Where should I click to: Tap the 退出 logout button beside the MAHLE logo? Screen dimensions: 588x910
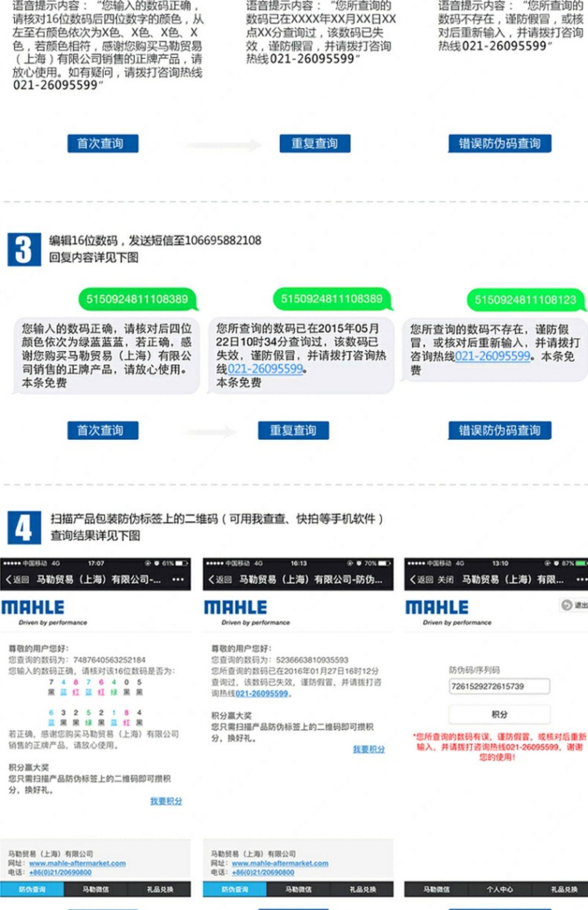pyautogui.click(x=574, y=605)
